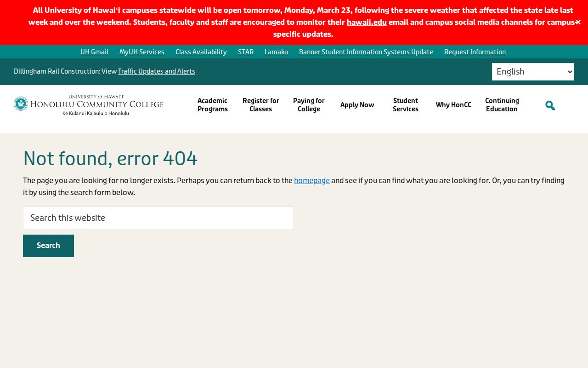Select the Why HonCC menu item
The image size is (588, 368).
click(453, 105)
